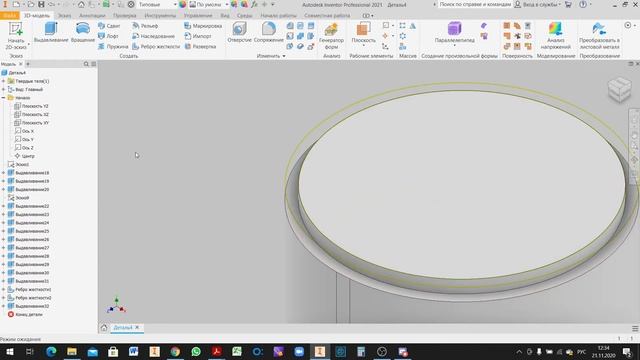Select Ось Z in the browser

pyautogui.click(x=24, y=148)
